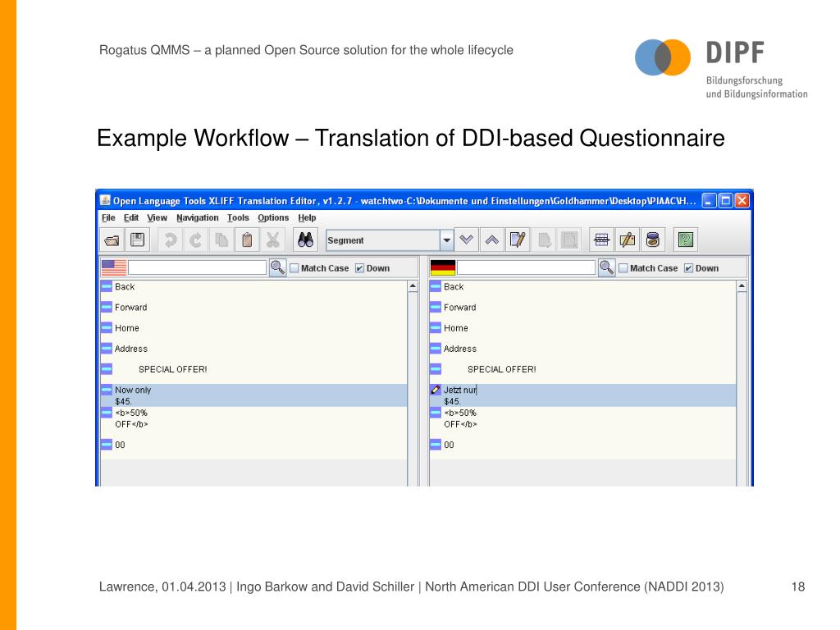
Task: Click the German flag target language icon
Action: (443, 268)
